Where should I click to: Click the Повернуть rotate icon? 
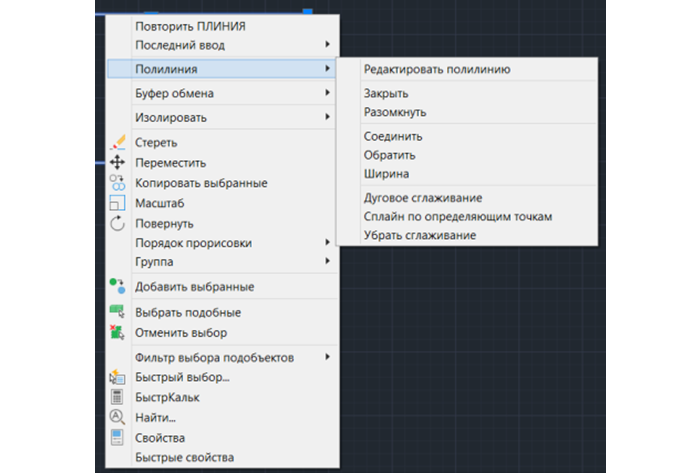pyautogui.click(x=117, y=223)
